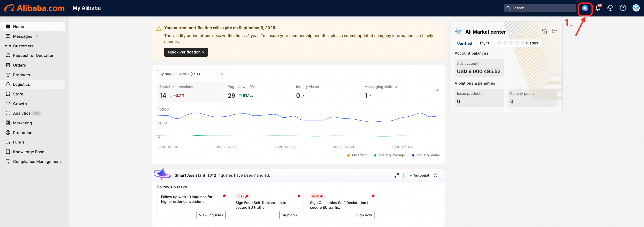Viewport: 644px width, 227px height.
Task: Open the notifications bell
Action: (598, 8)
